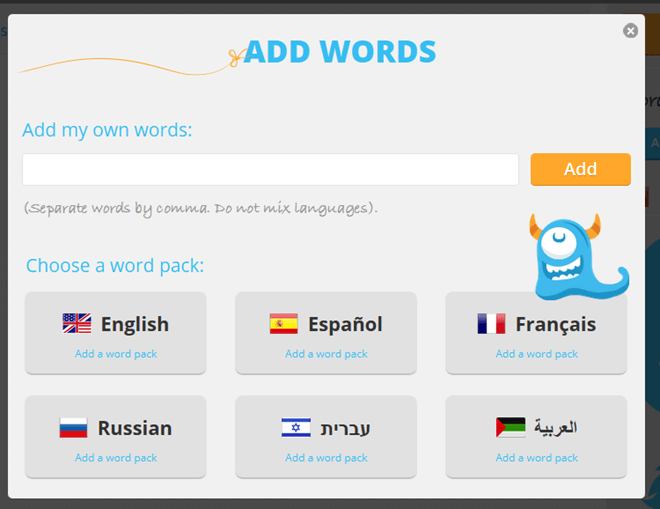Click 'Add a word pack' under Arabic
Image resolution: width=660 pixels, height=509 pixels.
[x=537, y=458]
